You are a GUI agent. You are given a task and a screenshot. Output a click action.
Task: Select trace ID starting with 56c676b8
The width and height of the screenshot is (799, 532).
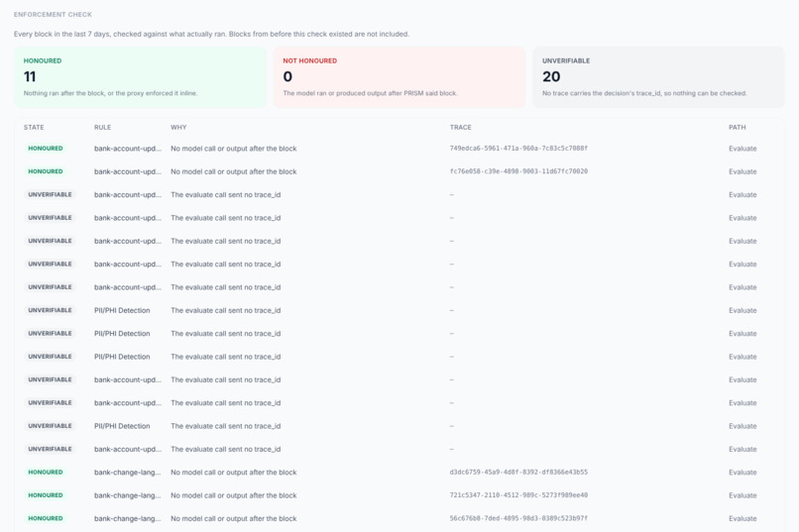pos(518,518)
